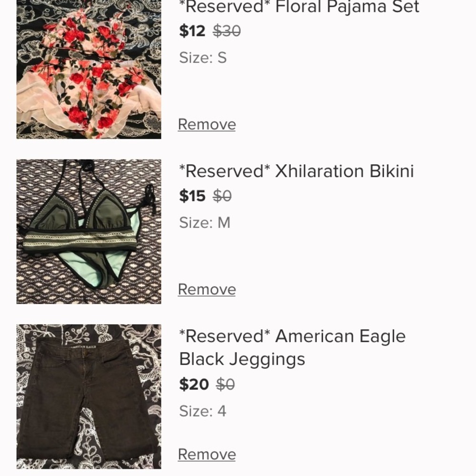
Task: View the bikini item photo
Action: (89, 230)
